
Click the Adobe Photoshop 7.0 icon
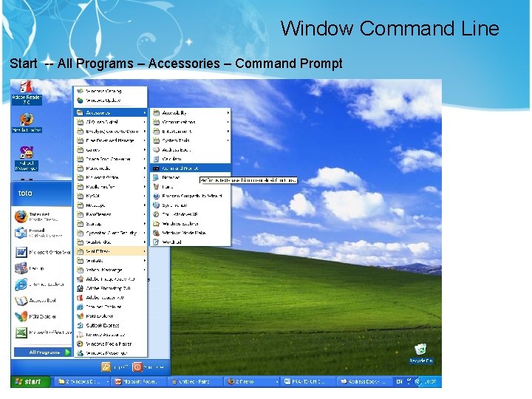80,288
